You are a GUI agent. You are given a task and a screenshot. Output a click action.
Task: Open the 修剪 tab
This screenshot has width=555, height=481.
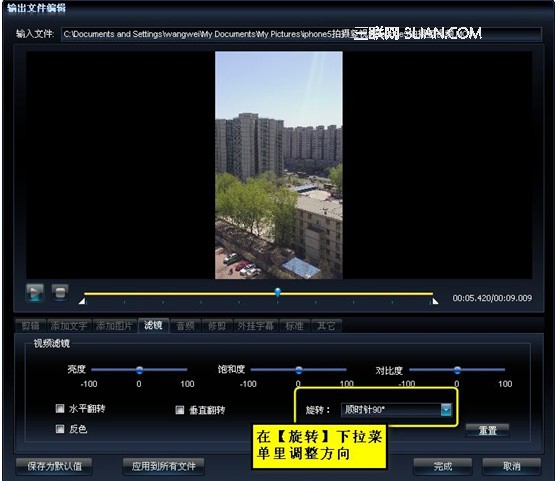(x=217, y=326)
